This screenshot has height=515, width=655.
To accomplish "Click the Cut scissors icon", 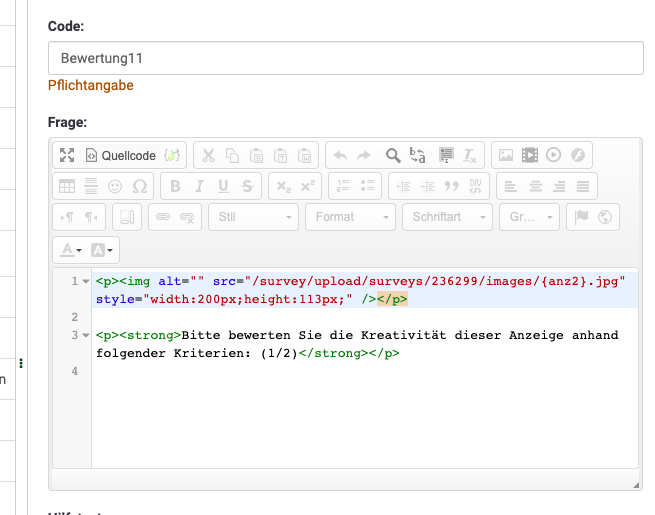I will click(x=208, y=155).
